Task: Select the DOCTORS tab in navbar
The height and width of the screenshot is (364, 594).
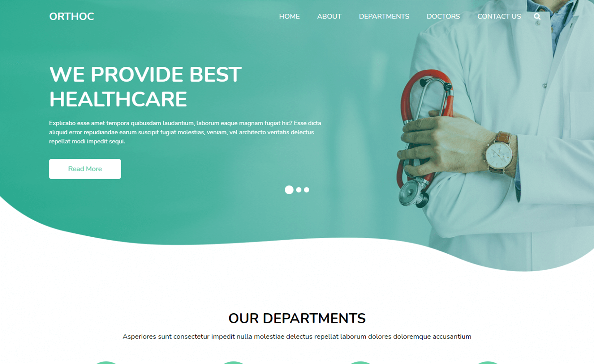Action: (x=443, y=16)
